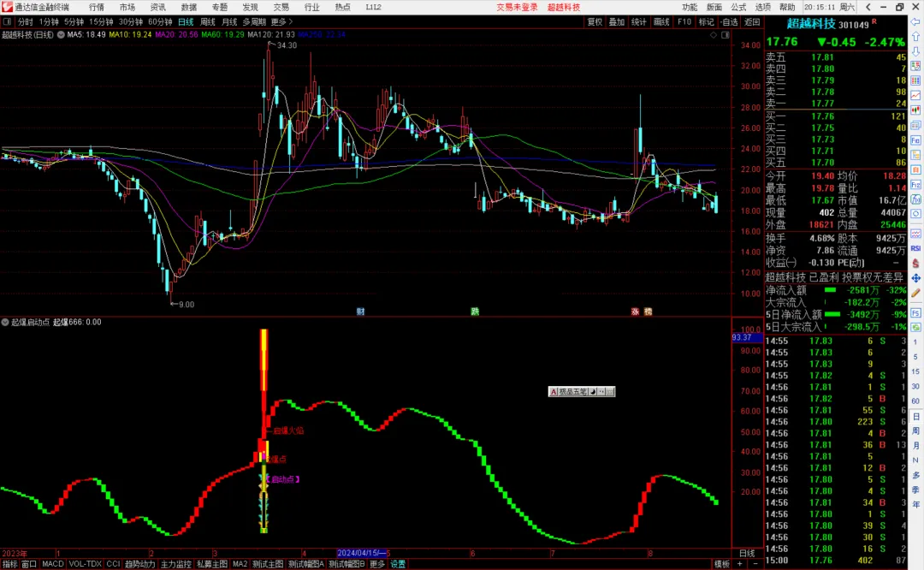Screen dimensions: 924x570
Task: Open 帮助 menu
Action: (787, 7)
